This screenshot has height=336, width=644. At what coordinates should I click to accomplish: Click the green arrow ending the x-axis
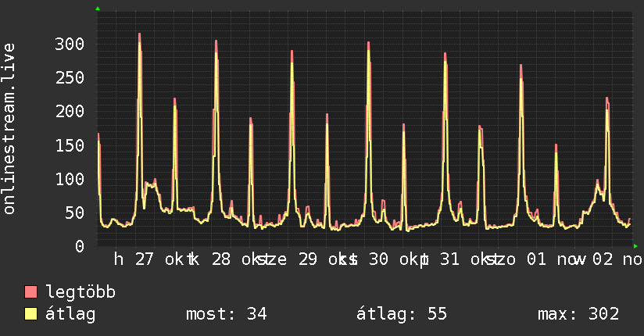click(635, 246)
